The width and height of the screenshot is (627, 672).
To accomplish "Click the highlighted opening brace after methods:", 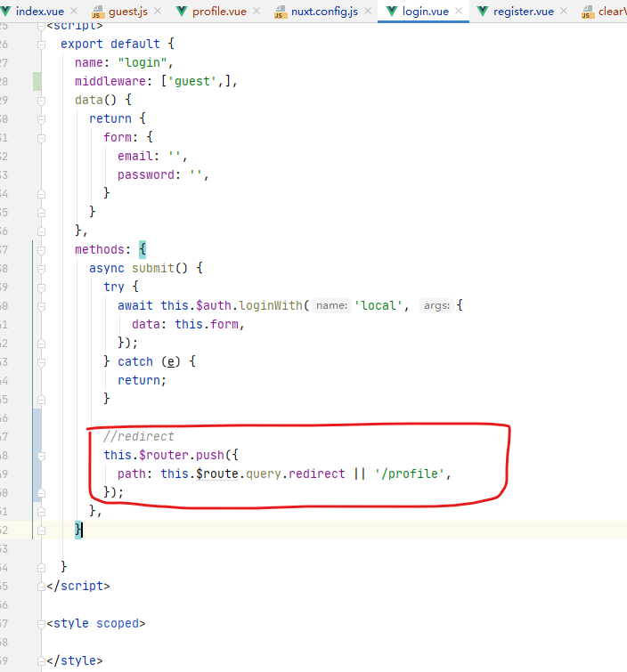I will coord(142,249).
